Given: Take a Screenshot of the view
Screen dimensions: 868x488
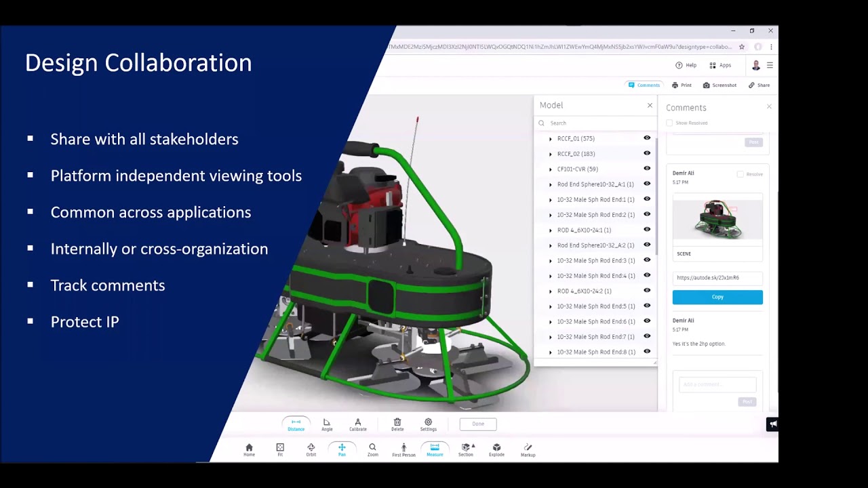Looking at the screenshot, I should tap(719, 85).
